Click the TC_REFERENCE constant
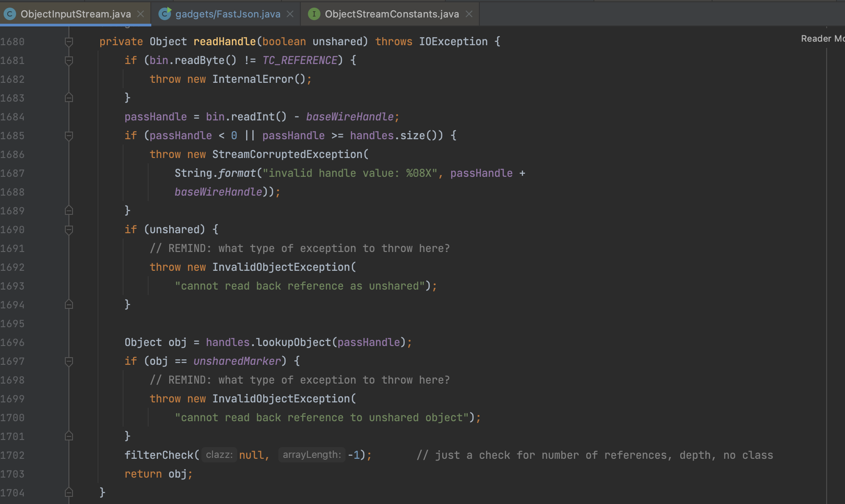This screenshot has width=845, height=504. click(300, 60)
